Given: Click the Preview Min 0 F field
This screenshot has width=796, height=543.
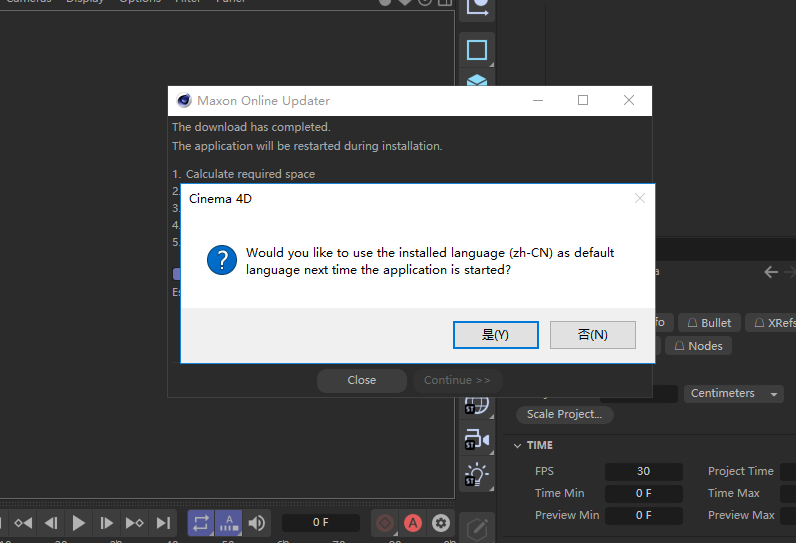Looking at the screenshot, I should [644, 516].
